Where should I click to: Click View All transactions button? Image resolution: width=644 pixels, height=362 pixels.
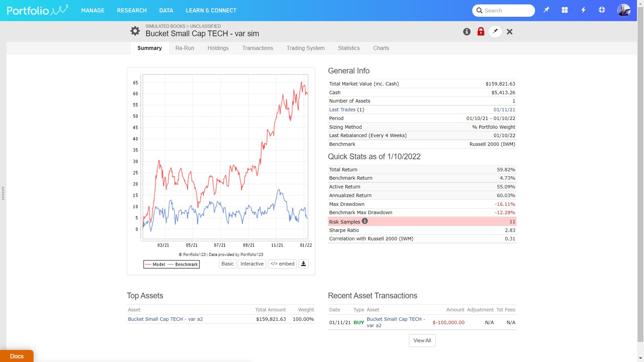click(422, 340)
